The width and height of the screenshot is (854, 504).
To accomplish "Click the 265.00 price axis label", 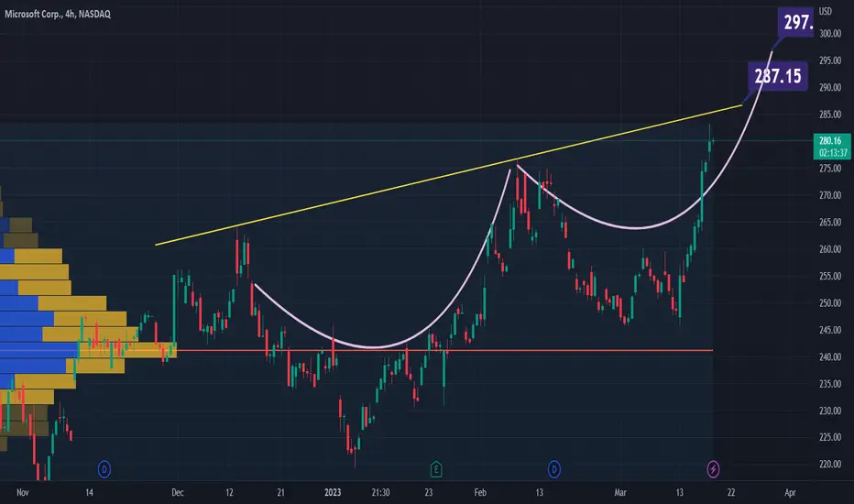I will tap(830, 223).
